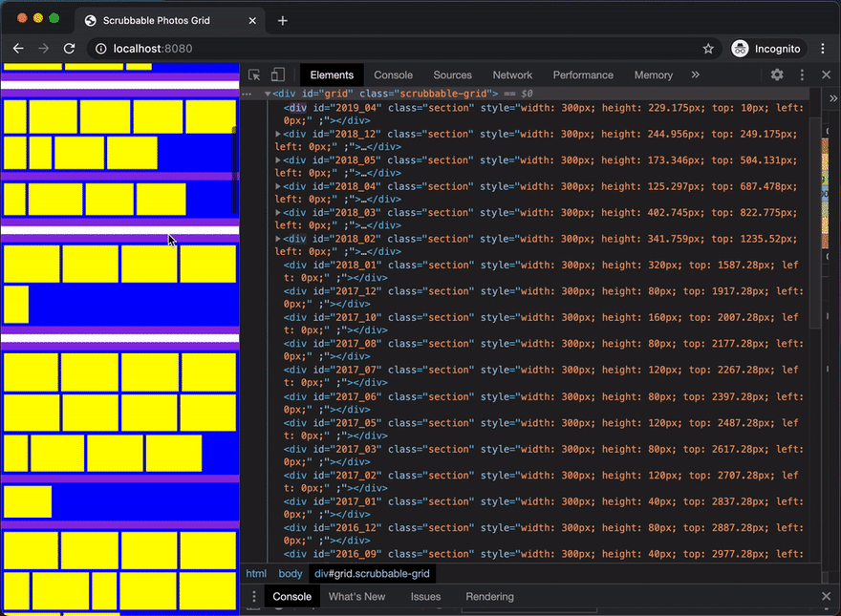Click the body breadcrumb

[x=291, y=574]
